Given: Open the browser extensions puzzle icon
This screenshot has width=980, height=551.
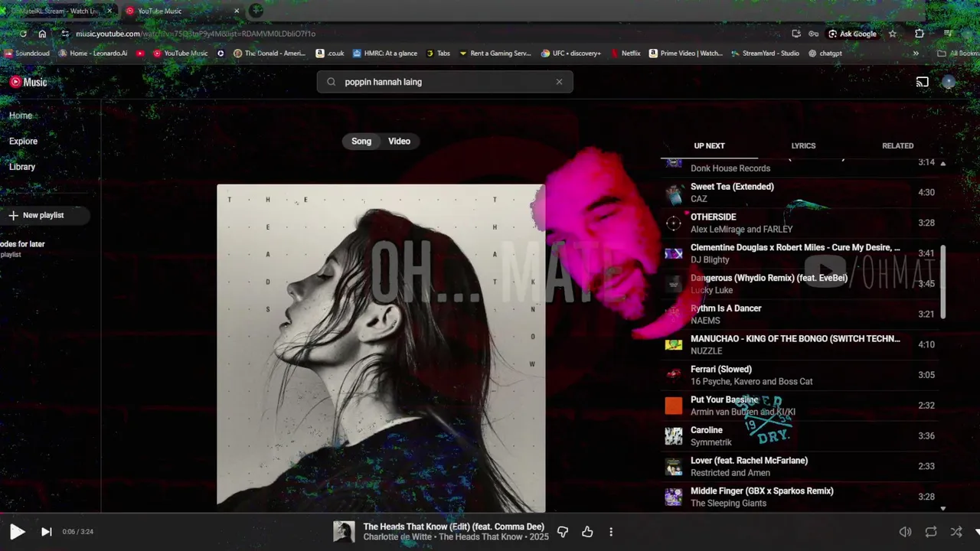Looking at the screenshot, I should [920, 34].
